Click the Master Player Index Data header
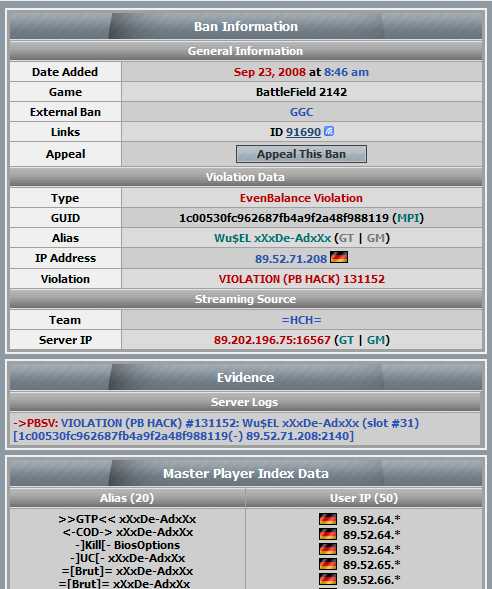 [246, 474]
